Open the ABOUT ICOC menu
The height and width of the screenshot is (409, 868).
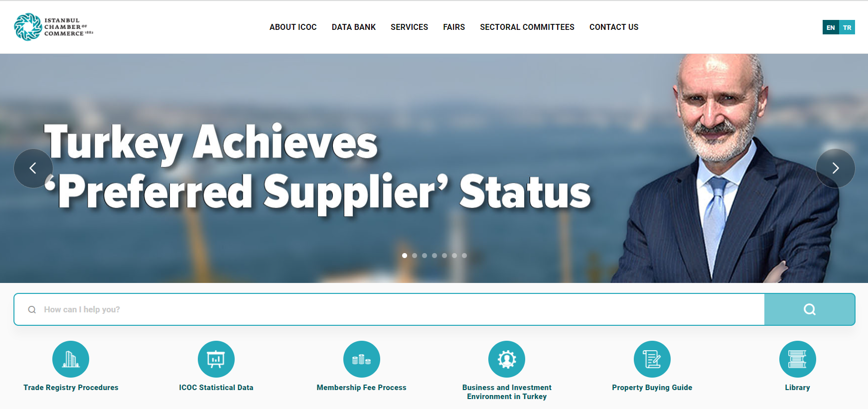(x=293, y=27)
